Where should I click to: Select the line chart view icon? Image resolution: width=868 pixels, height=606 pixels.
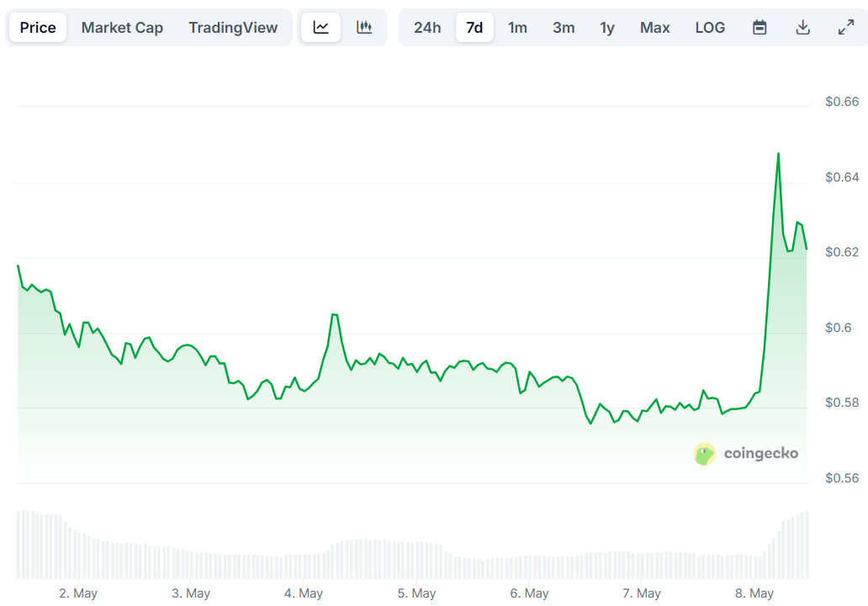tap(320, 26)
